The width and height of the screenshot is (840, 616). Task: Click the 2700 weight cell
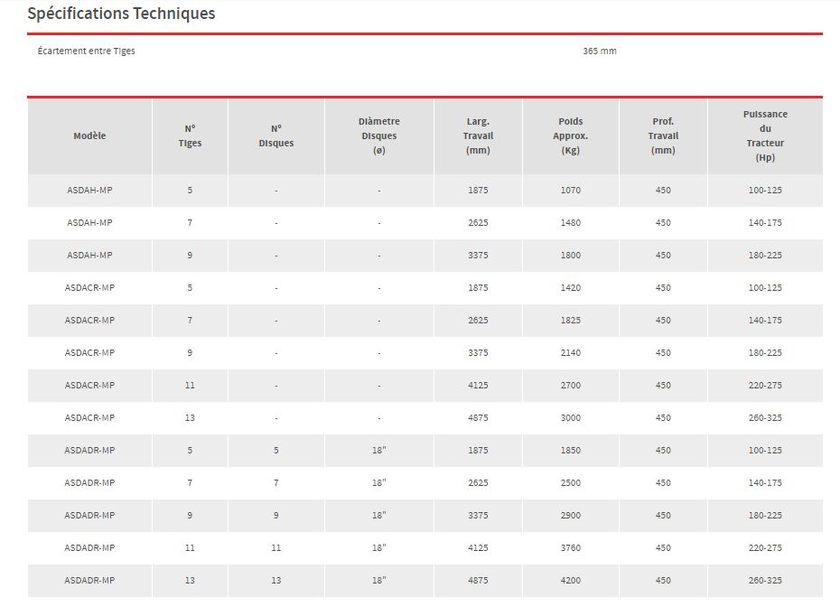point(571,386)
